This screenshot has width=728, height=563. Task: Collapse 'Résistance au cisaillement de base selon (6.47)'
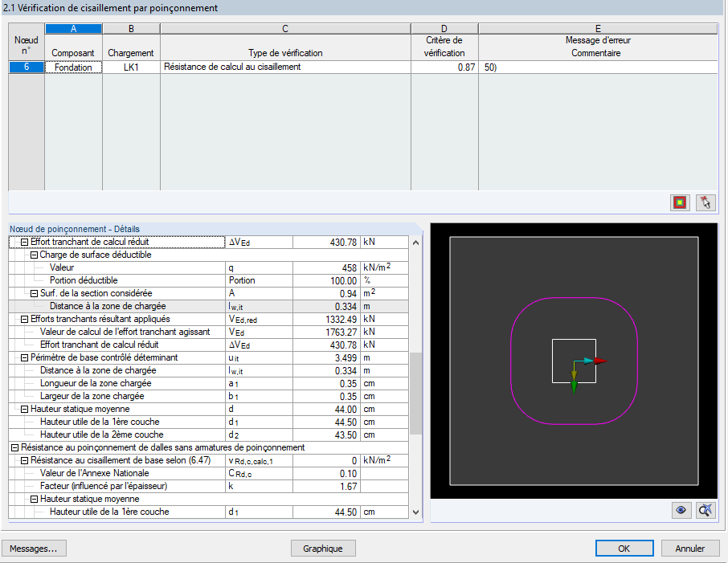(x=25, y=460)
